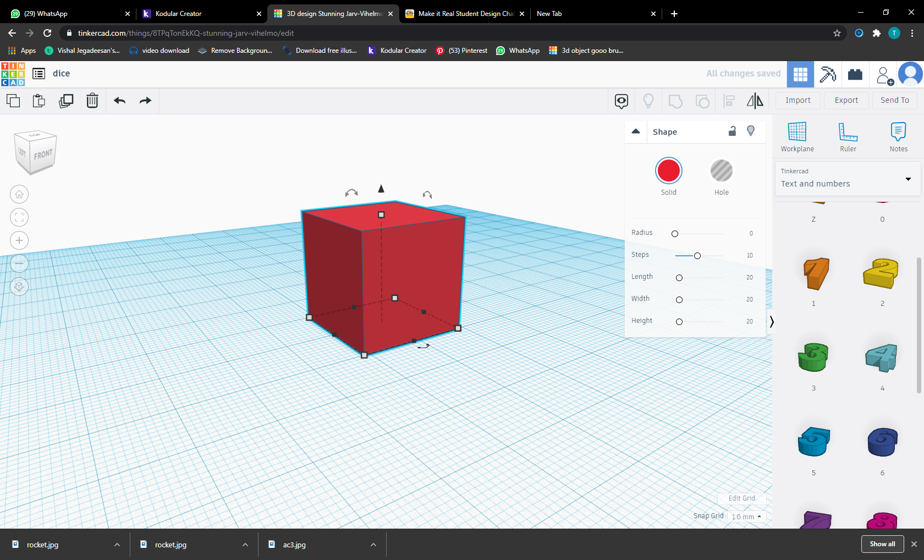The height and width of the screenshot is (560, 924).
Task: Pick the green number 3 shape
Action: (813, 358)
